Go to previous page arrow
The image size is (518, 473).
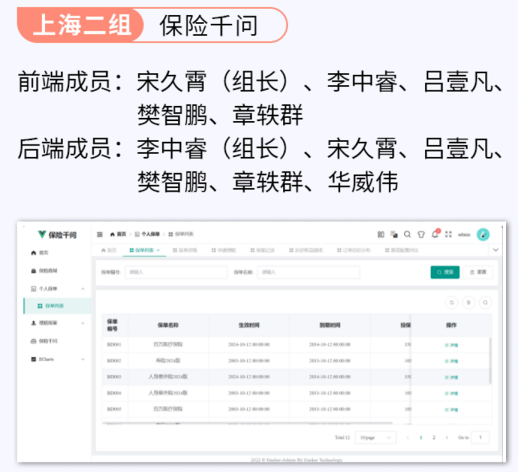408,437
